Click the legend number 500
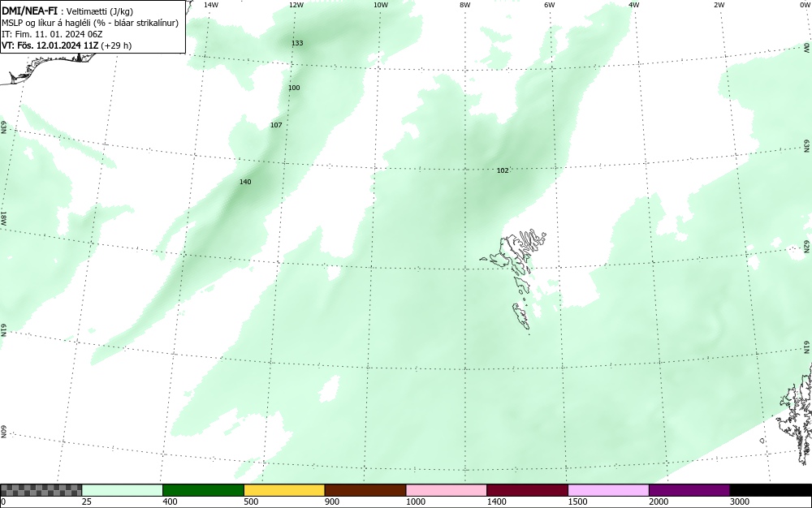 tap(251, 502)
